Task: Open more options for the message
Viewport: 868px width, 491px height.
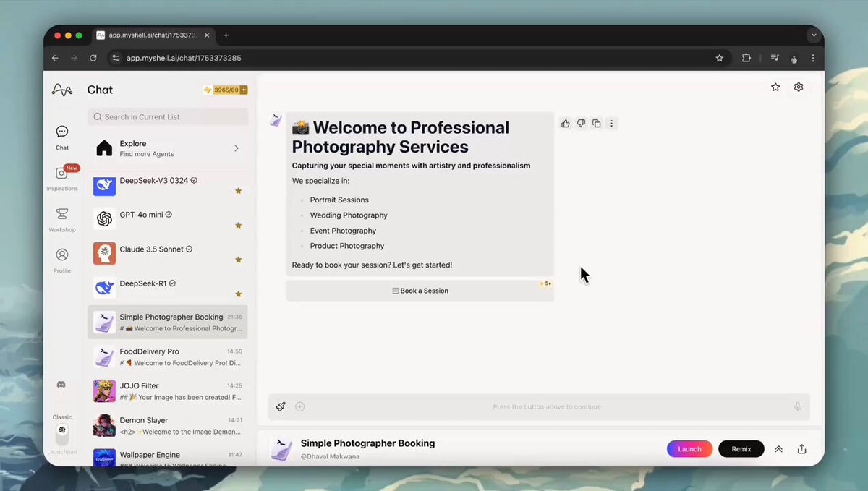Action: [611, 124]
